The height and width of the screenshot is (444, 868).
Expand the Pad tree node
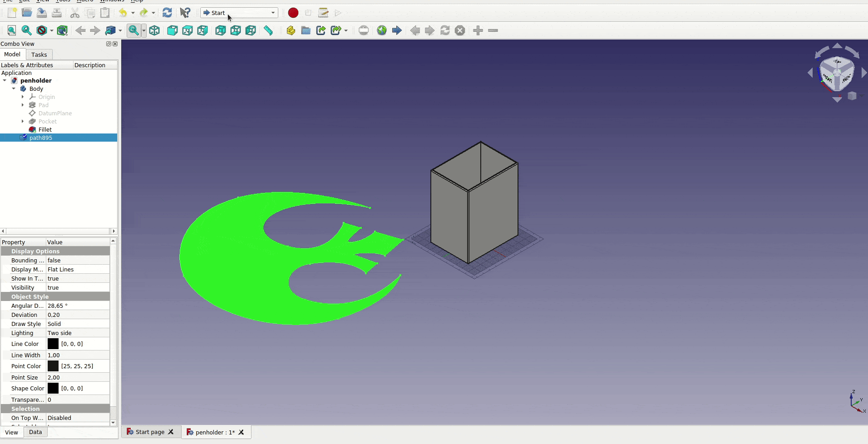pos(23,105)
